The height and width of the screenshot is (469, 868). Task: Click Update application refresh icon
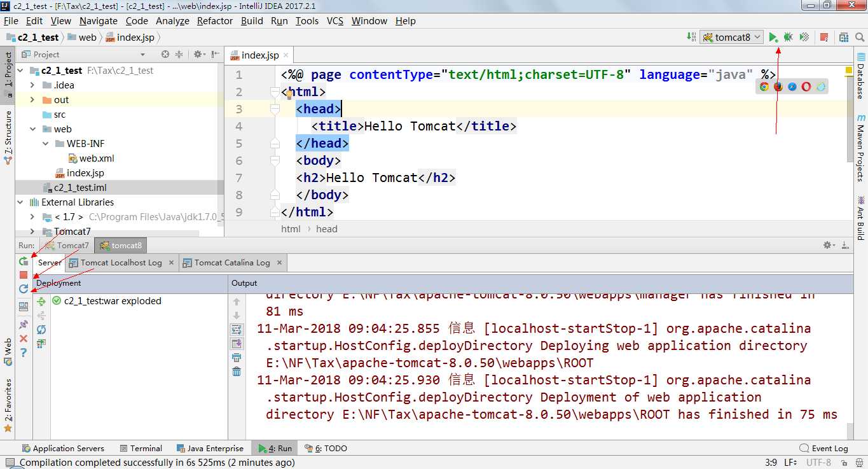coord(24,289)
